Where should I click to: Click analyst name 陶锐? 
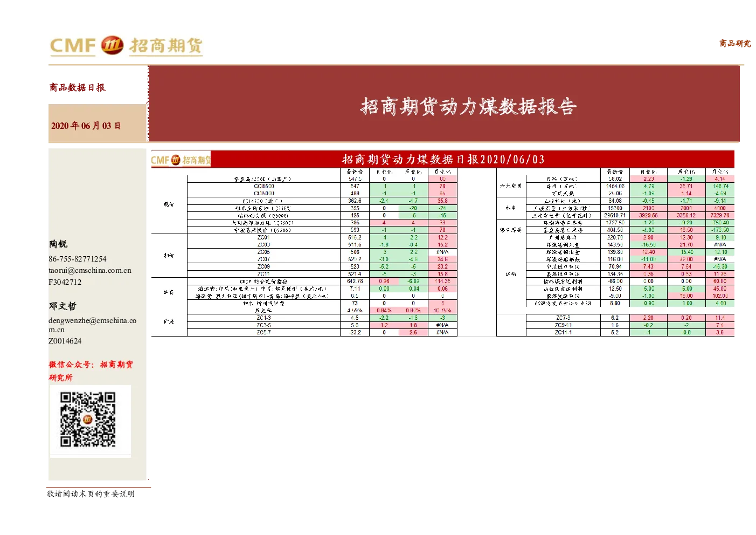tap(58, 244)
